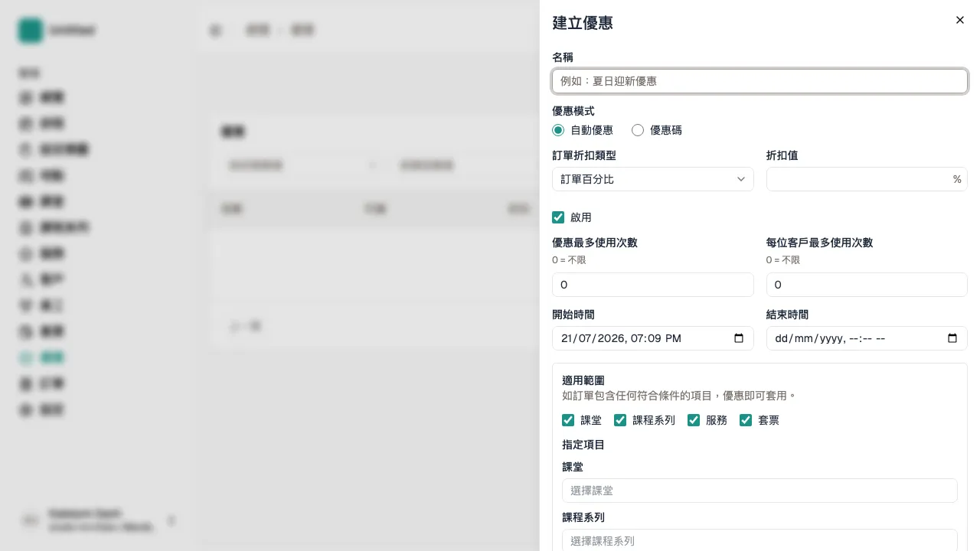Image resolution: width=980 pixels, height=551 pixels.
Task: Click the 指定項目 label
Action: [583, 445]
